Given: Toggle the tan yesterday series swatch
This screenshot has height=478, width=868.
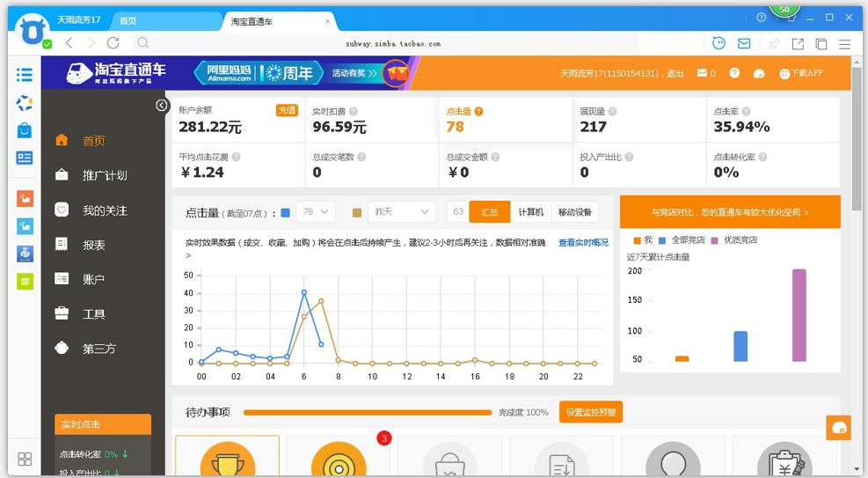Looking at the screenshot, I should tap(357, 212).
